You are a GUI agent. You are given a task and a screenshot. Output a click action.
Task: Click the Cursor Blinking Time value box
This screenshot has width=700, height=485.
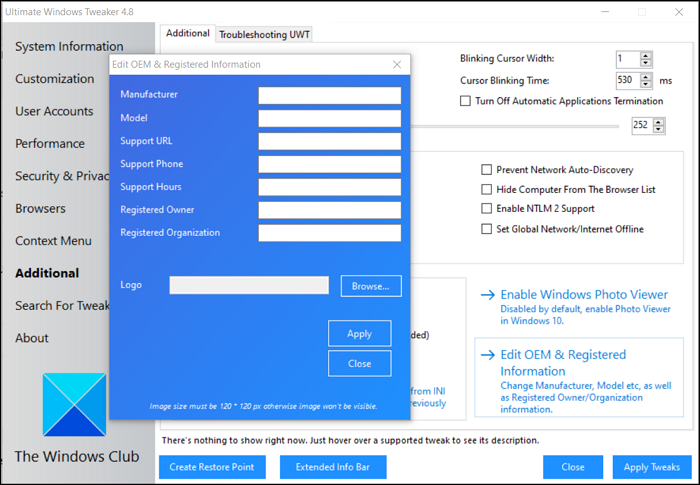tap(628, 81)
